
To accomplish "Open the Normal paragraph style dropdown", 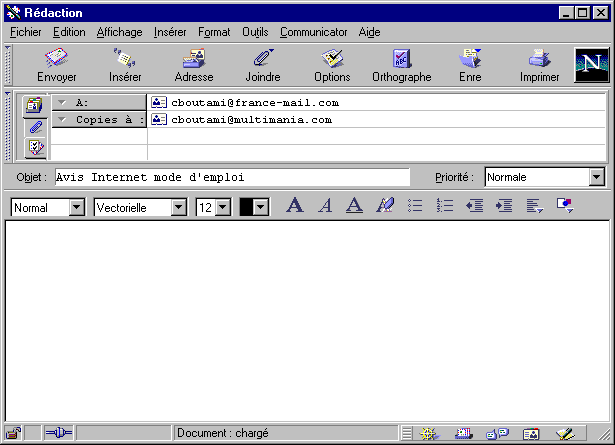I will click(x=77, y=207).
